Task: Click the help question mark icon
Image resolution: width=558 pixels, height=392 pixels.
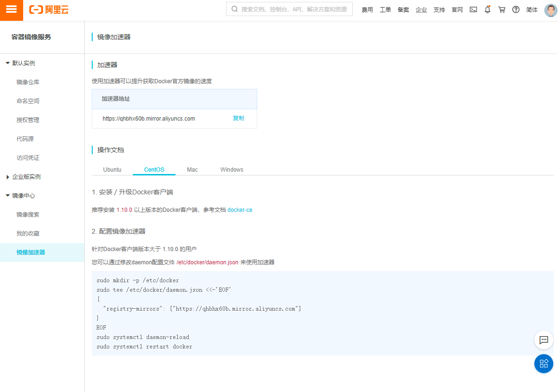Action: 516,9
